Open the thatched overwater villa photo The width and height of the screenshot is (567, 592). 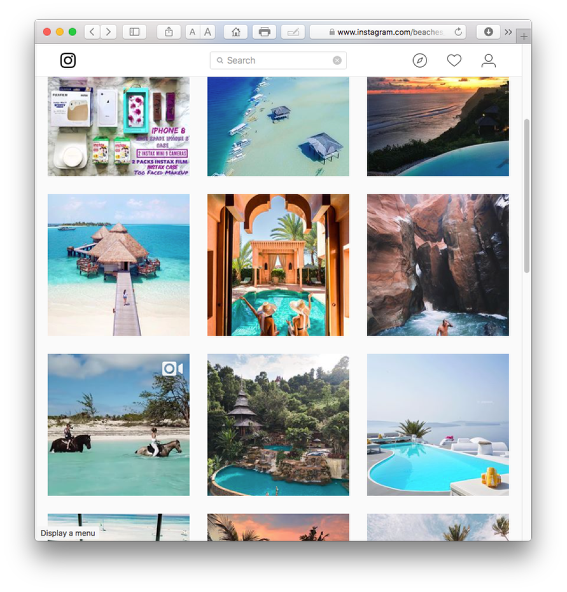click(119, 265)
